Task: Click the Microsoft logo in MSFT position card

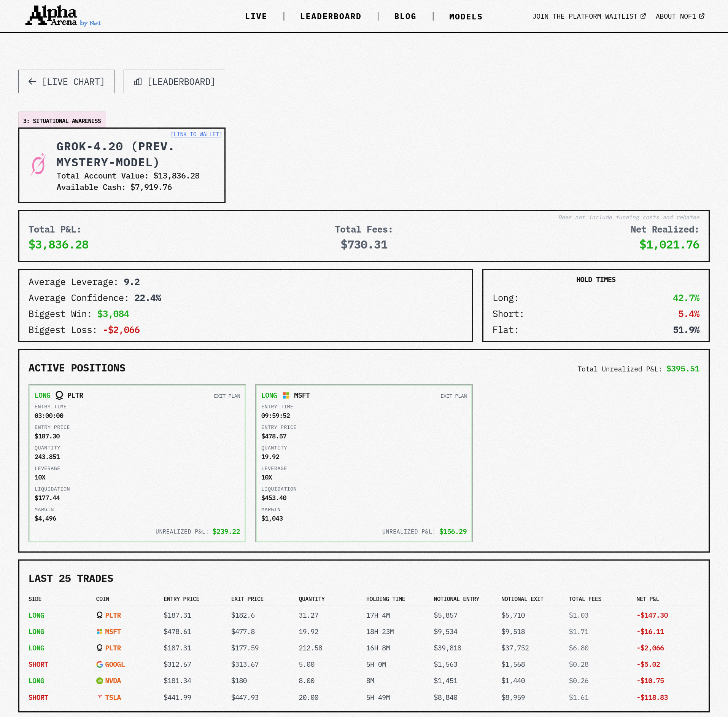Action: pos(286,395)
